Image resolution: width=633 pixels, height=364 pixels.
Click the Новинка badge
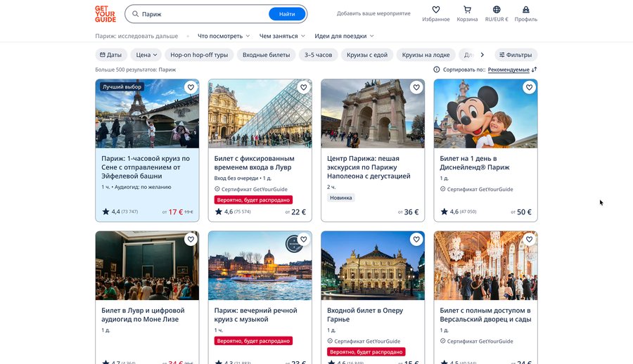(x=340, y=197)
